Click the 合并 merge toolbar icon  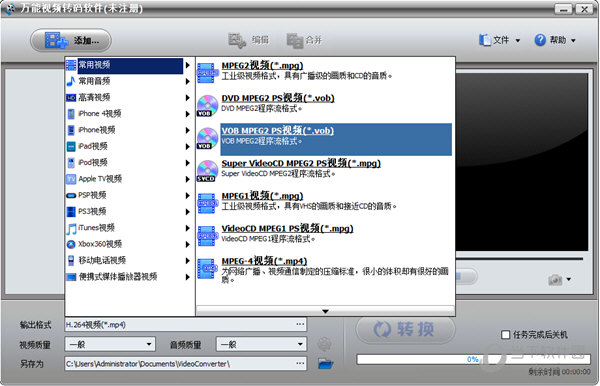tap(295, 41)
